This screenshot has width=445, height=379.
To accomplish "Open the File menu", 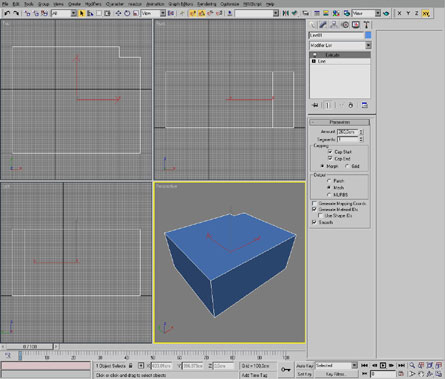I will pos(5,4).
